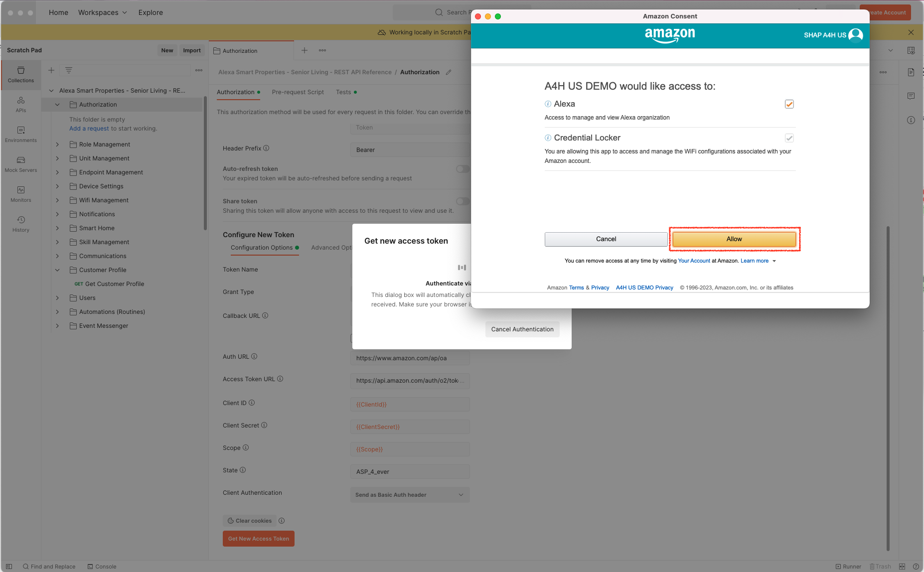
Task: Toggle the Share token switch
Action: [462, 201]
